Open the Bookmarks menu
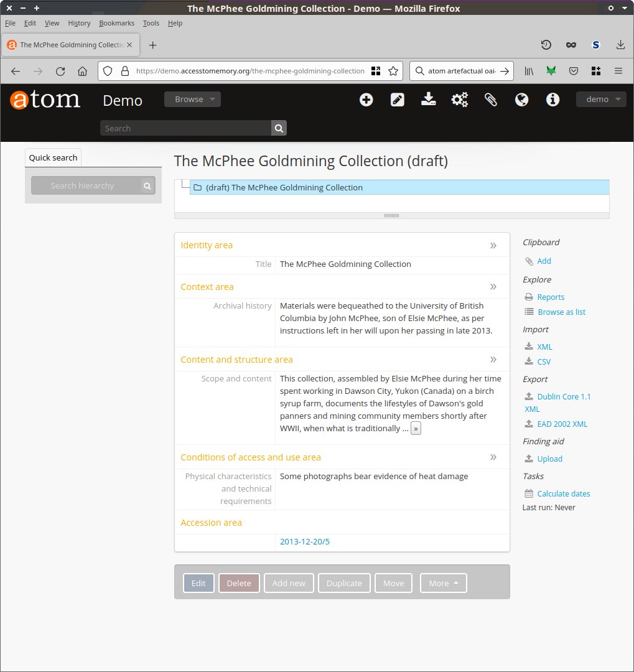Screen dimensions: 634x672 point(116,23)
